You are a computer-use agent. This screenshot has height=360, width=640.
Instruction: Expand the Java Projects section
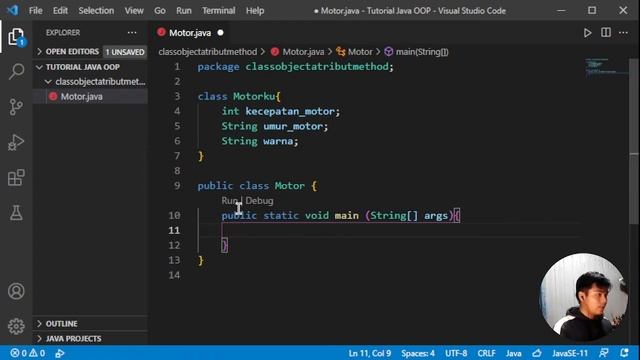coord(40,339)
